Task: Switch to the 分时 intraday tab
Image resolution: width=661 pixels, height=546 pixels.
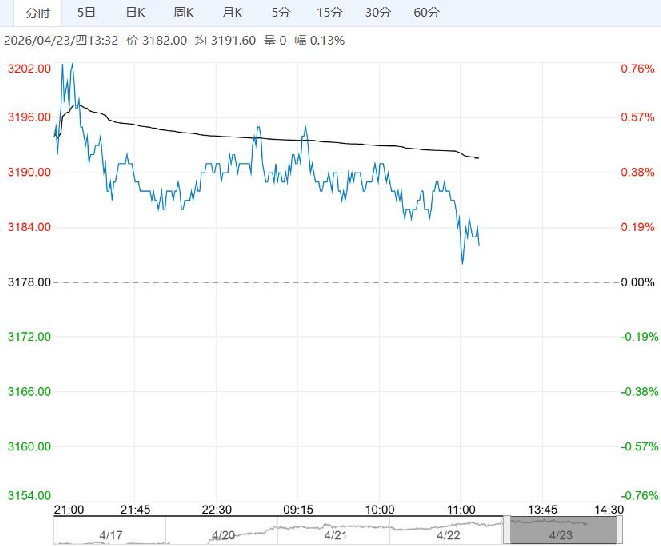Action: [37, 13]
